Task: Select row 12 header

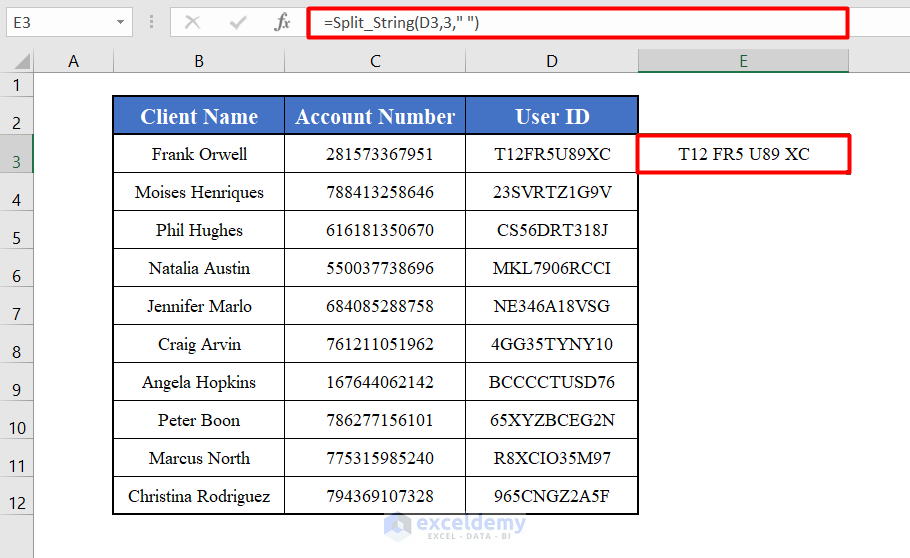Action: pyautogui.click(x=16, y=503)
